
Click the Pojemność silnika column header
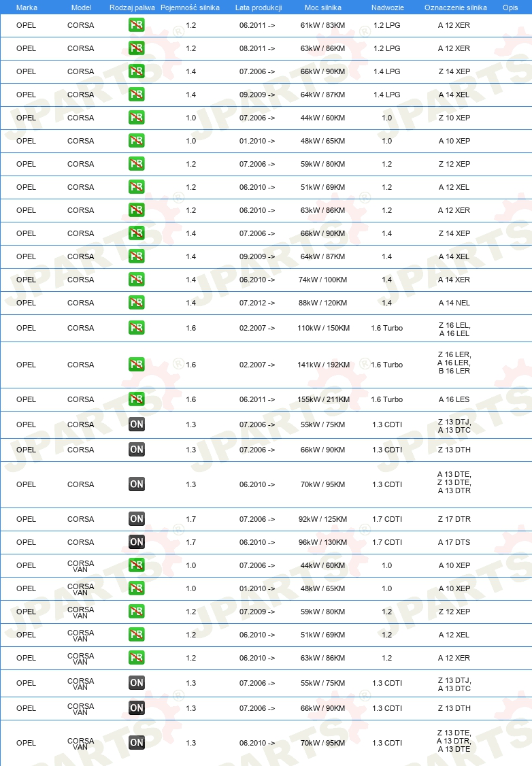pos(190,7)
